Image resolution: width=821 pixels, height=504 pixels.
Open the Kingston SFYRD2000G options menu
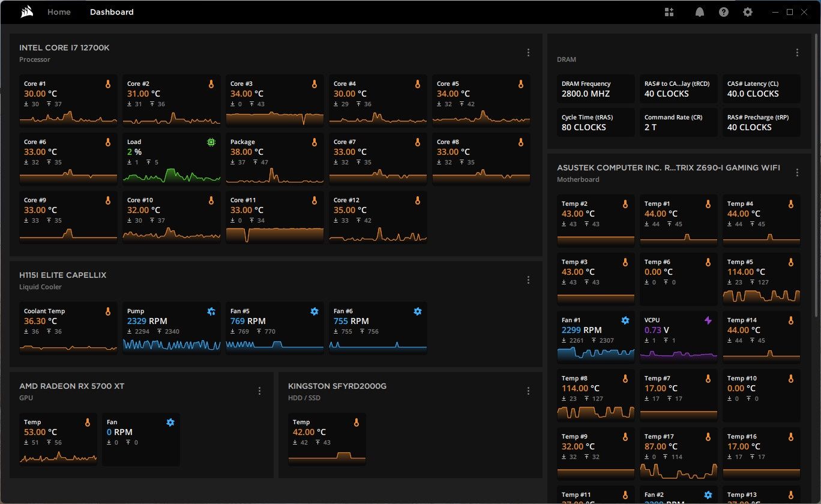click(x=528, y=391)
